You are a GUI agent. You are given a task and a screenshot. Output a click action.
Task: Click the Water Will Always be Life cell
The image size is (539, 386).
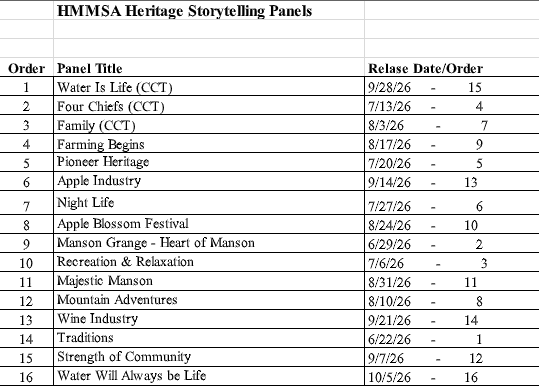(x=209, y=376)
